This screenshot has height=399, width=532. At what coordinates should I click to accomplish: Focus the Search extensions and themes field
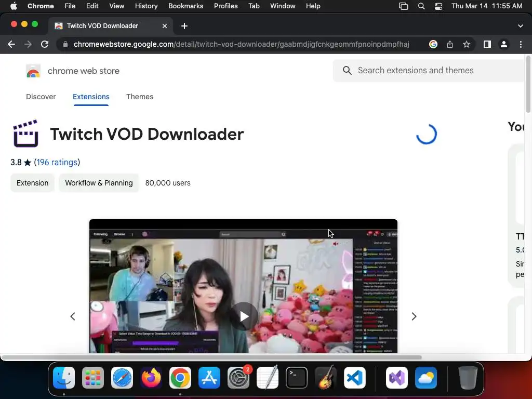(x=429, y=70)
